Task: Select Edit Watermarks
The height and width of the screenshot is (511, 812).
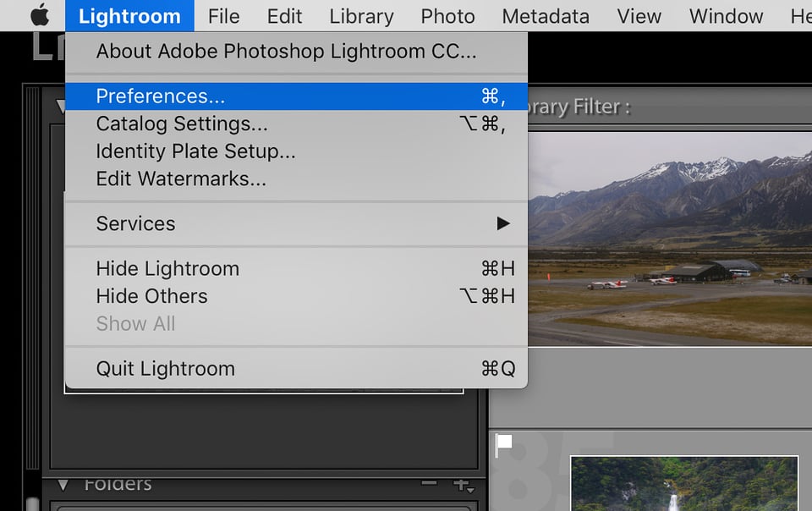Action: point(296,179)
